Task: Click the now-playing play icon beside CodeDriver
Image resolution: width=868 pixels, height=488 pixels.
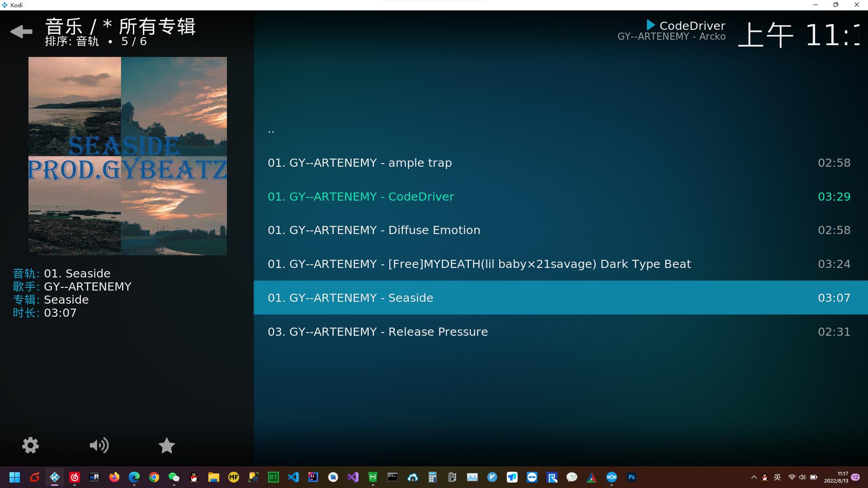Action: 651,25
